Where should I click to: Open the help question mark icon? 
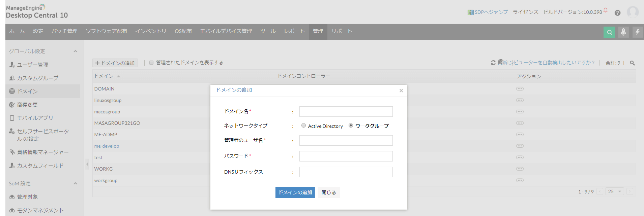click(x=617, y=13)
